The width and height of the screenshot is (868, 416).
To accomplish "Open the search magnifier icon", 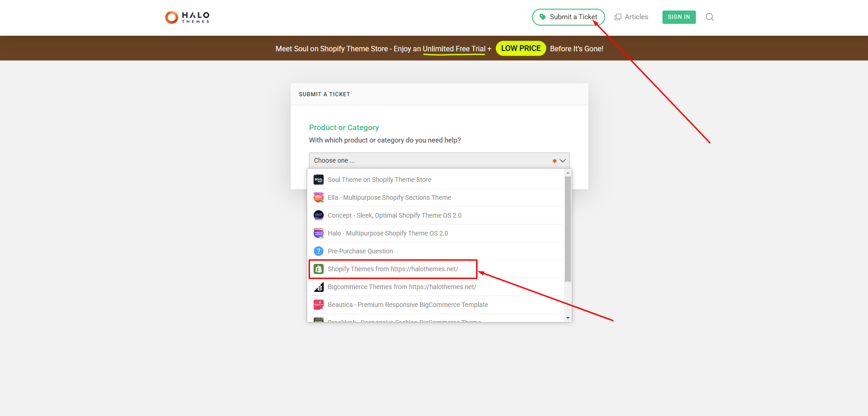I will (x=710, y=17).
